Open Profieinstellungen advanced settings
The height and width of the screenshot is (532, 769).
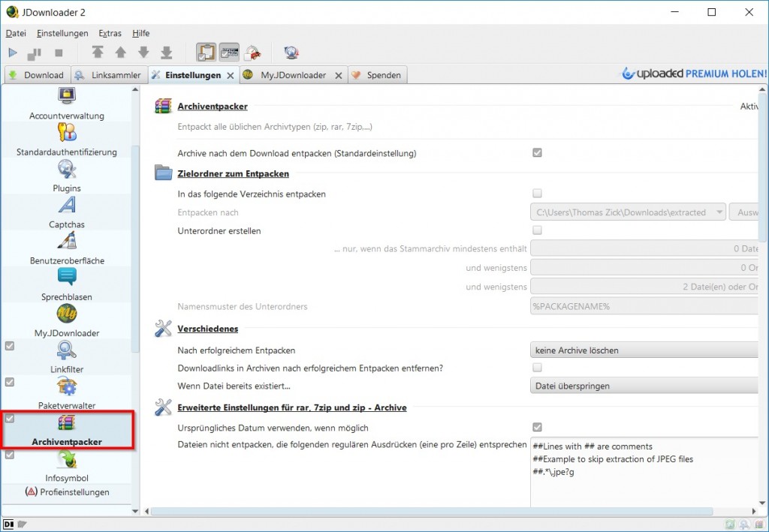(x=67, y=492)
